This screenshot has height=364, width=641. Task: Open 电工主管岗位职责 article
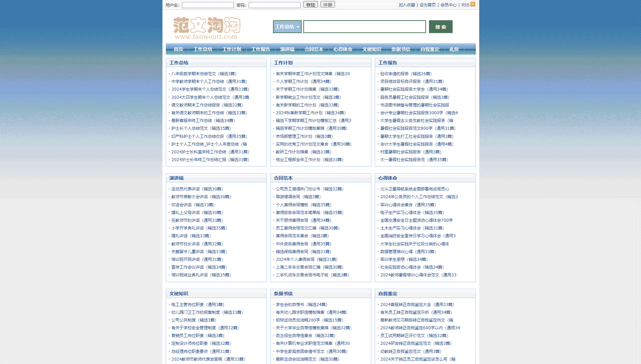point(198,305)
